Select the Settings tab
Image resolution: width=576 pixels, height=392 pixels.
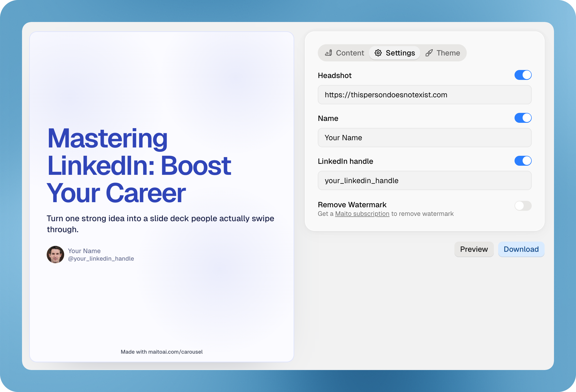pyautogui.click(x=400, y=53)
